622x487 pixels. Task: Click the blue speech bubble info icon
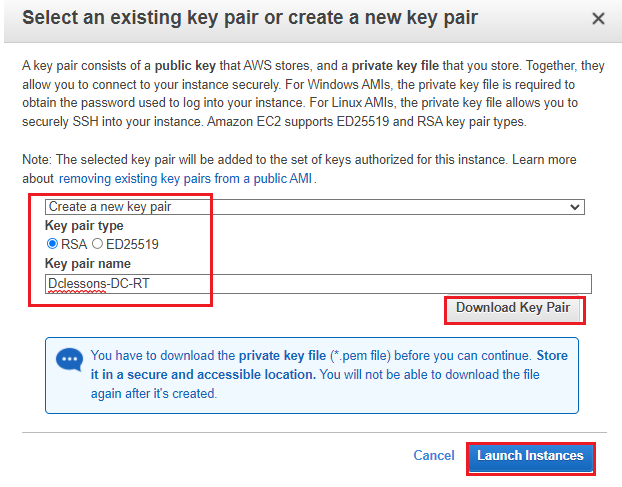coord(70,360)
